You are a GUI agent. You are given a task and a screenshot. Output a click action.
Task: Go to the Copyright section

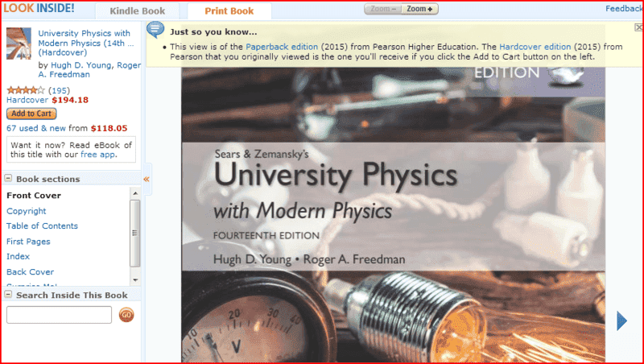click(27, 211)
